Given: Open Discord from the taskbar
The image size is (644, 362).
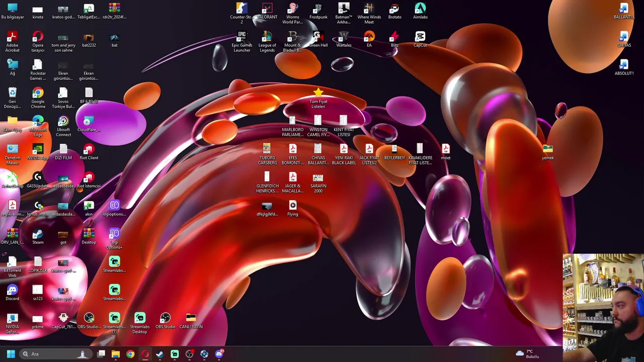Looking at the screenshot, I should pyautogui.click(x=219, y=354).
